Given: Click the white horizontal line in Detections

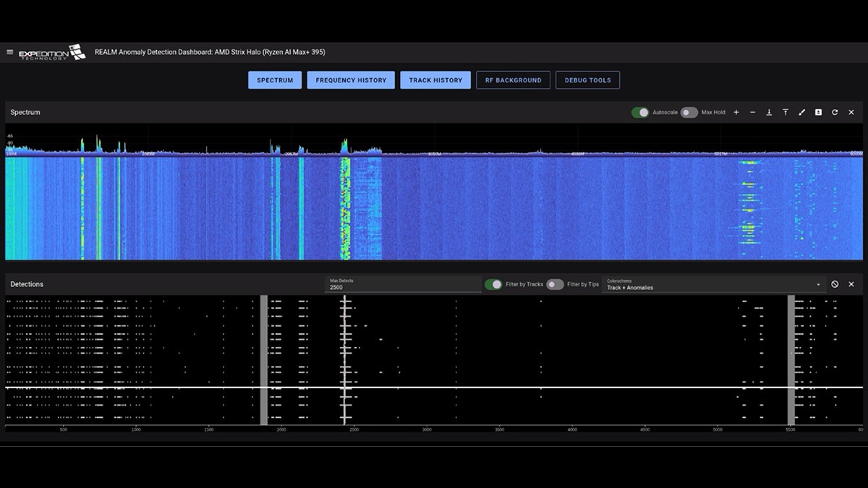Looking at the screenshot, I should [434, 388].
